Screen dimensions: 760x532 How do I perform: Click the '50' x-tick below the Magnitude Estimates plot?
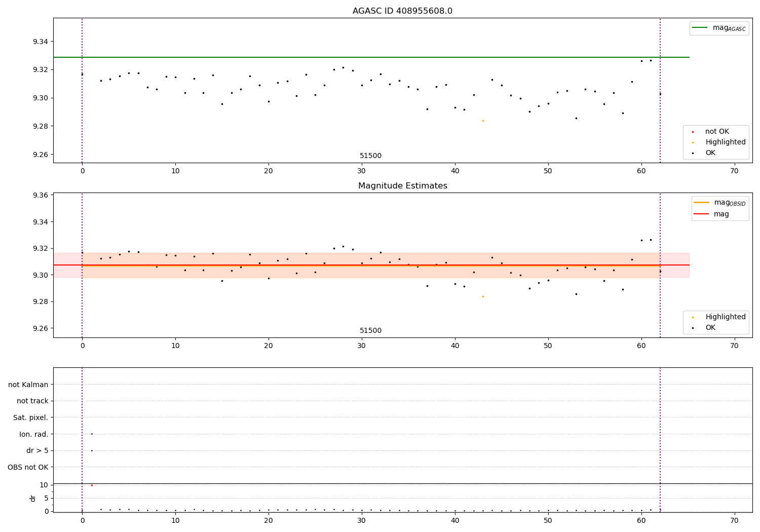[x=548, y=346]
